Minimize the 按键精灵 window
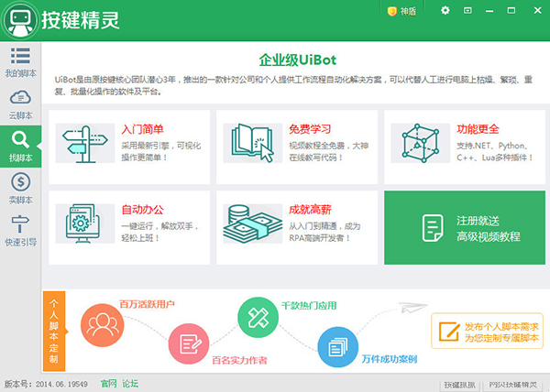Screen dimensions: 550x392 click(x=489, y=11)
